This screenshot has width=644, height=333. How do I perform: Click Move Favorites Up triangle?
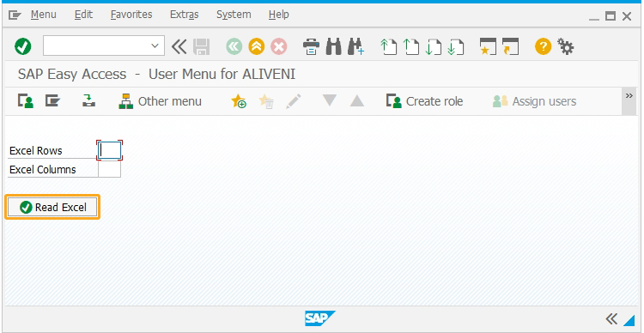tap(357, 101)
